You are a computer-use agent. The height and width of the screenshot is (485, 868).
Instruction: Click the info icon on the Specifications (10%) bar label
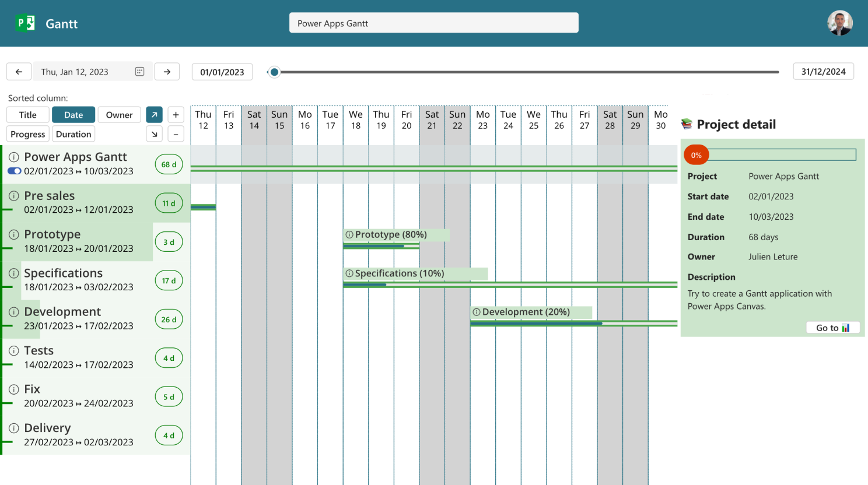point(349,273)
